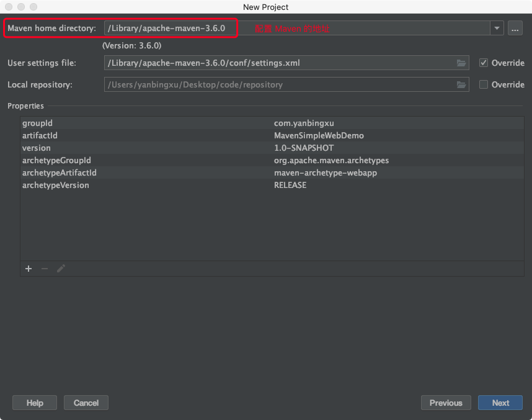Screen dimensions: 532x420
Task: Edit property with the pencil icon
Action: pos(61,269)
